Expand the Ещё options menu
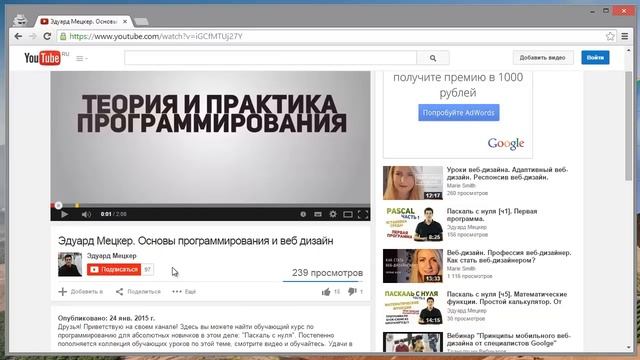640x360 pixels. click(x=184, y=291)
